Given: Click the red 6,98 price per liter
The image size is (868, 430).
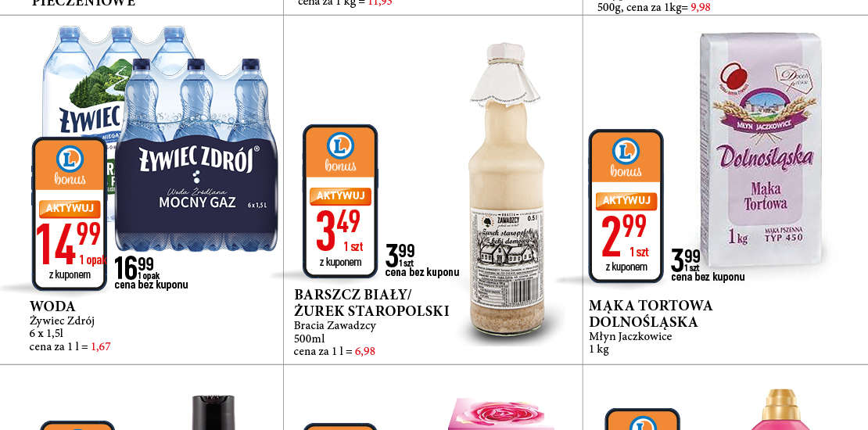Looking at the screenshot, I should [x=365, y=351].
